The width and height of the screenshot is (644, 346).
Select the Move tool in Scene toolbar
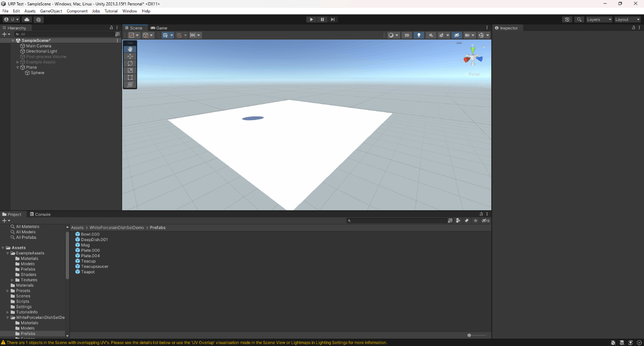click(130, 56)
